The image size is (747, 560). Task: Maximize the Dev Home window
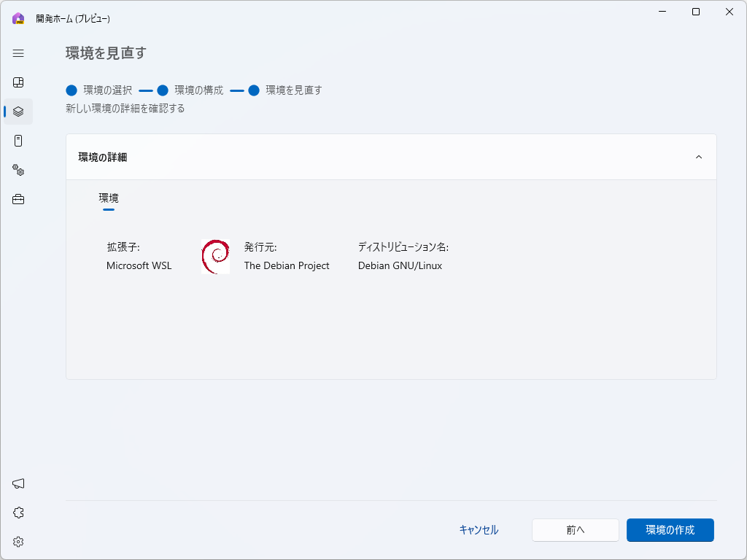(695, 12)
